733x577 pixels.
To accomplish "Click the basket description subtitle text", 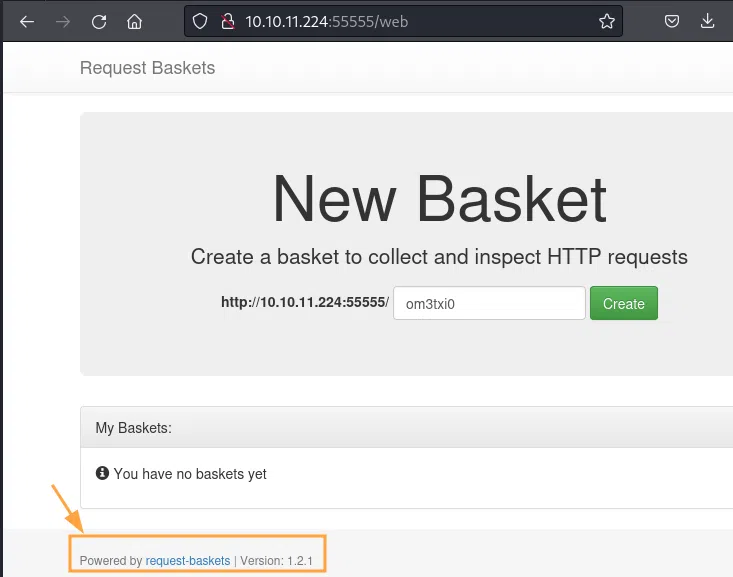I will pyautogui.click(x=439, y=257).
